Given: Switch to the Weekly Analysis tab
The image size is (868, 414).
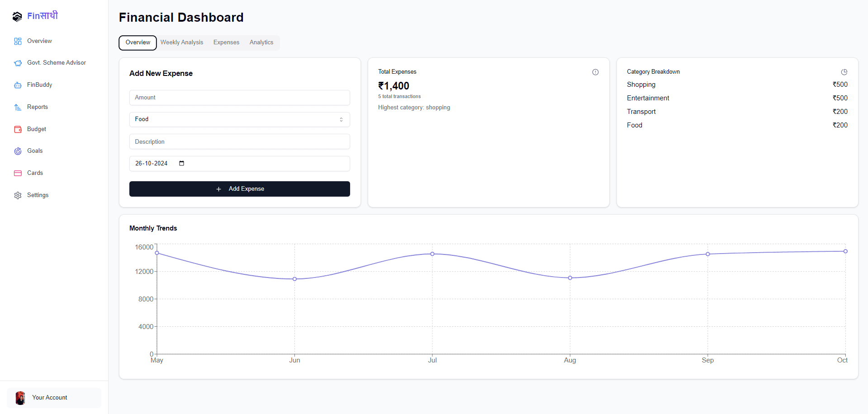Looking at the screenshot, I should (x=182, y=42).
